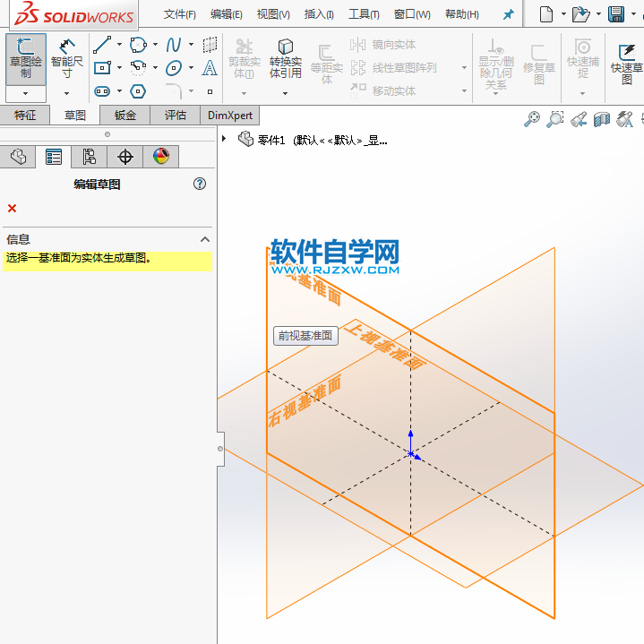Toggle the Sketch (草图绘制) button

pyautogui.click(x=26, y=59)
